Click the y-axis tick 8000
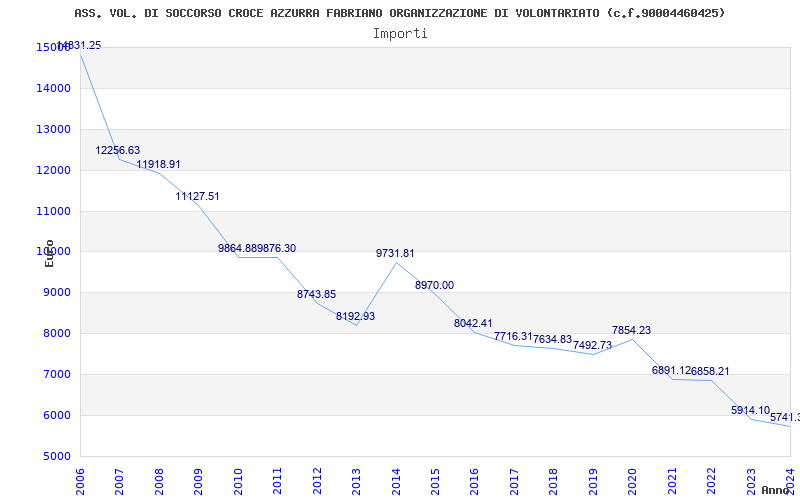This screenshot has height=500, width=800. coord(57,334)
